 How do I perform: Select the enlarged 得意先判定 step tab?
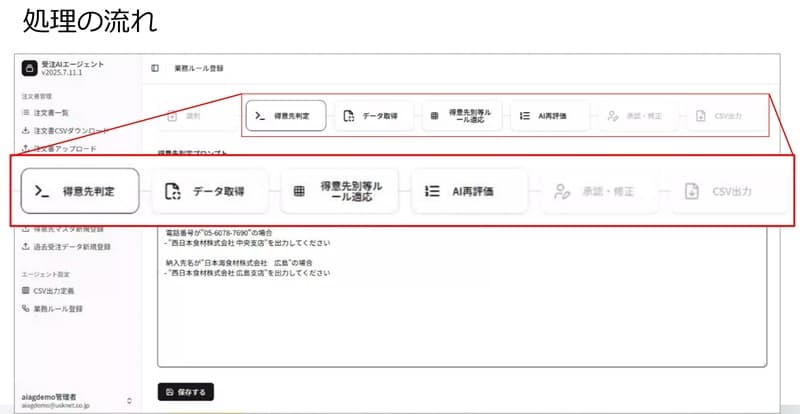[79, 190]
